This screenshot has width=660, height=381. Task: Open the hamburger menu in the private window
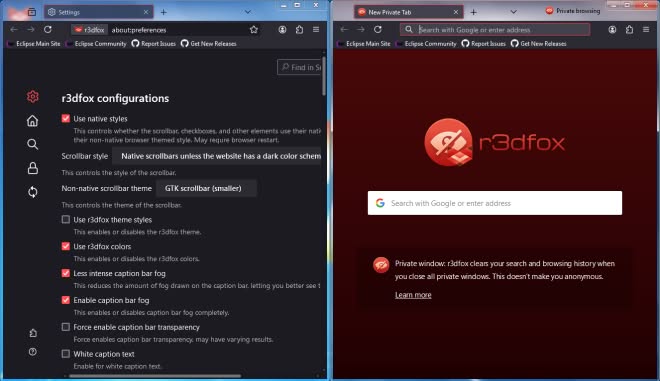pos(646,29)
